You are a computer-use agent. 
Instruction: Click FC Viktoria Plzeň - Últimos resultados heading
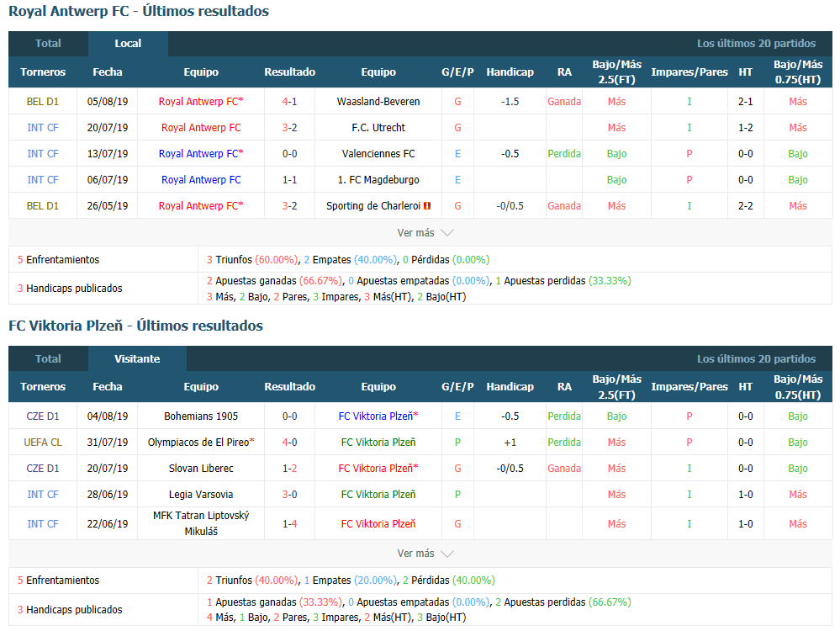[136, 326]
